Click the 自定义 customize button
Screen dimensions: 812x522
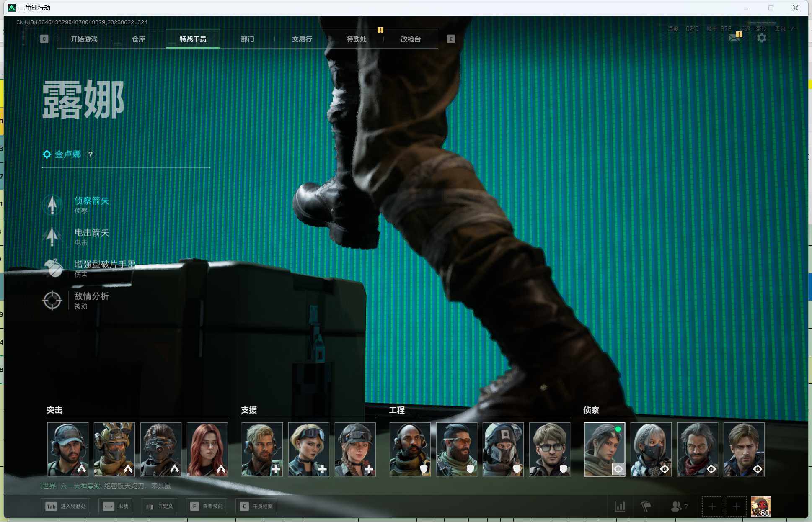159,507
